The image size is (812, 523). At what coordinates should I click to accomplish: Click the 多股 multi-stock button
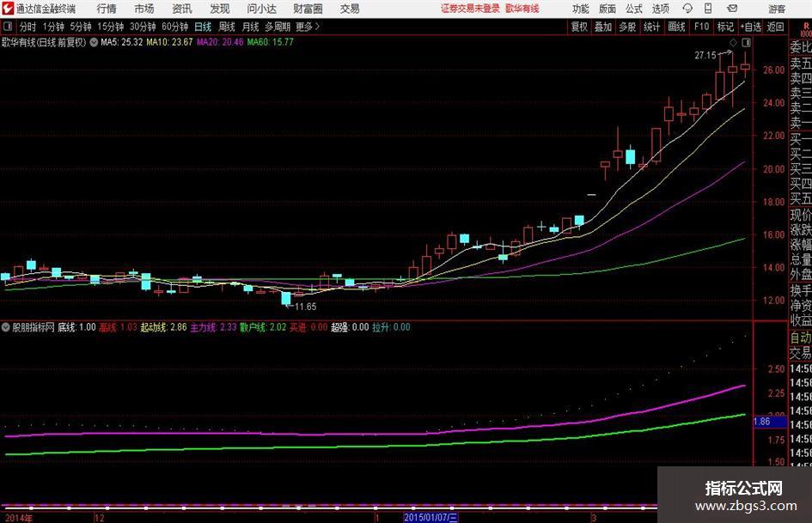coord(627,27)
